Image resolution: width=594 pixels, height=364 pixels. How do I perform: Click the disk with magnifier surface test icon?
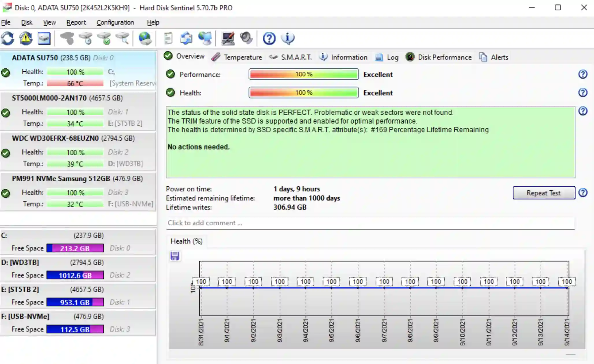click(122, 38)
